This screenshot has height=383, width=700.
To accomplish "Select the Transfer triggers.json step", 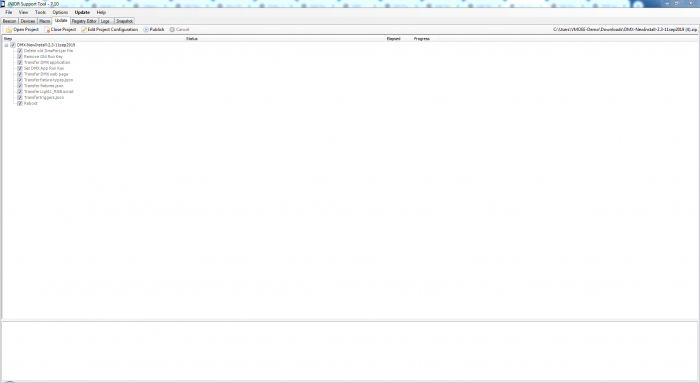I will point(44,97).
